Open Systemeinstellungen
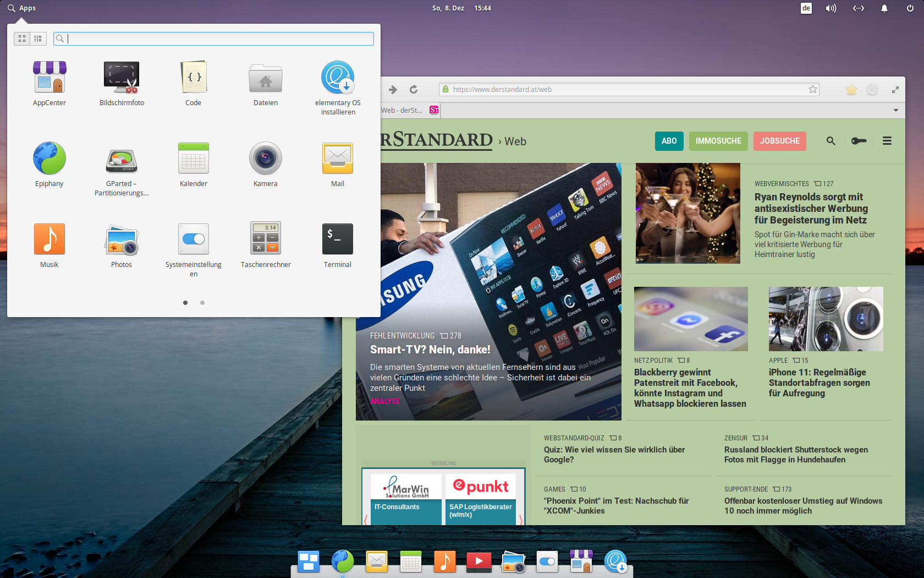 (x=193, y=239)
